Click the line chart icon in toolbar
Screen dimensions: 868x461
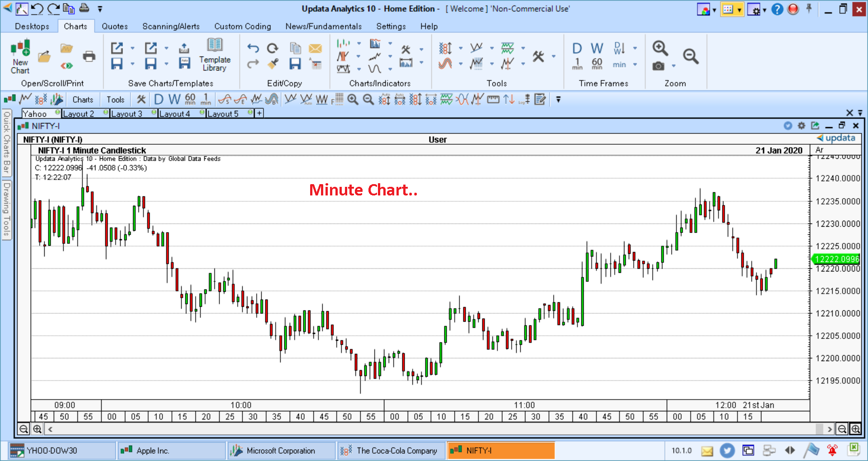tap(25, 99)
